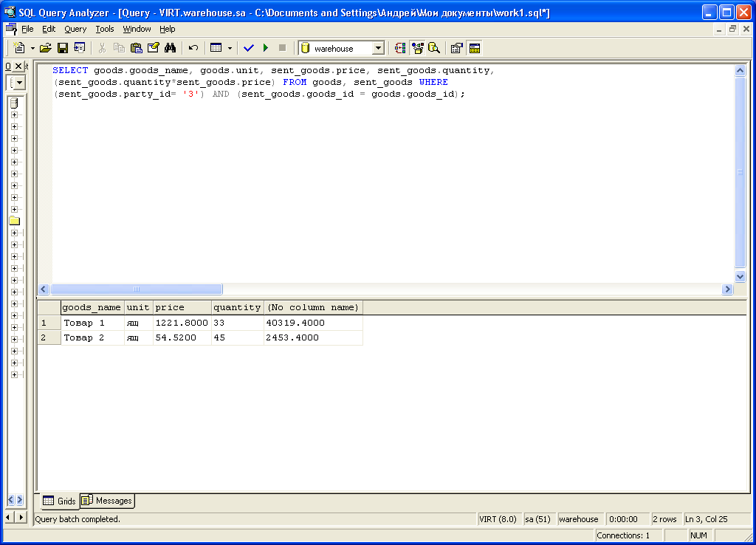
Task: Click the Paste clipboard icon
Action: [x=136, y=48]
